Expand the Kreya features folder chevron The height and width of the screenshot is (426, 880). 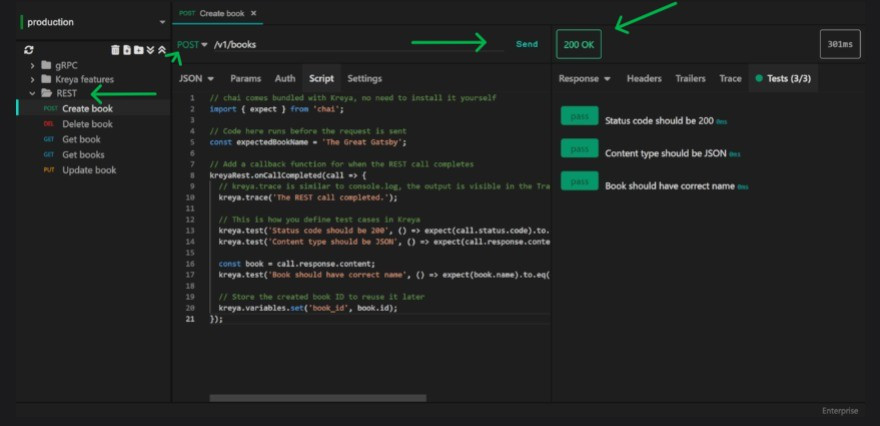click(x=33, y=80)
